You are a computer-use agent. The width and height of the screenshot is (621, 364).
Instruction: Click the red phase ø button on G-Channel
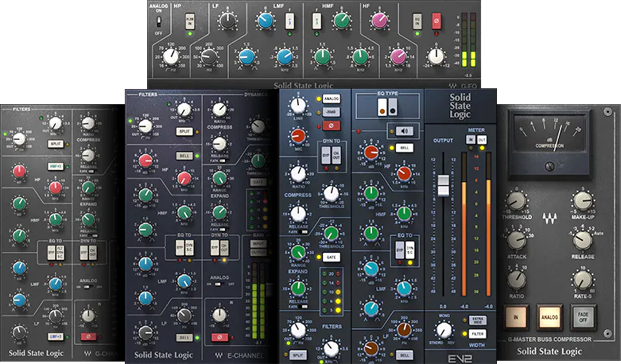88,337
